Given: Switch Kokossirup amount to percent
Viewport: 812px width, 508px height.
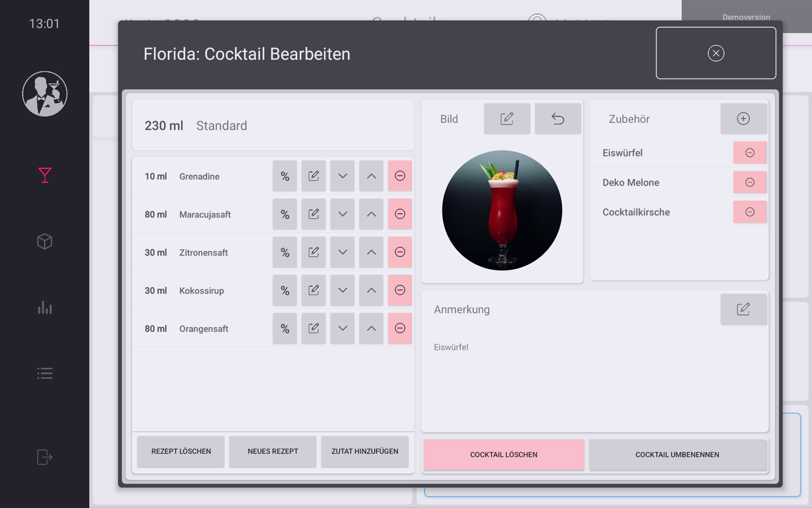Looking at the screenshot, I should click(285, 290).
